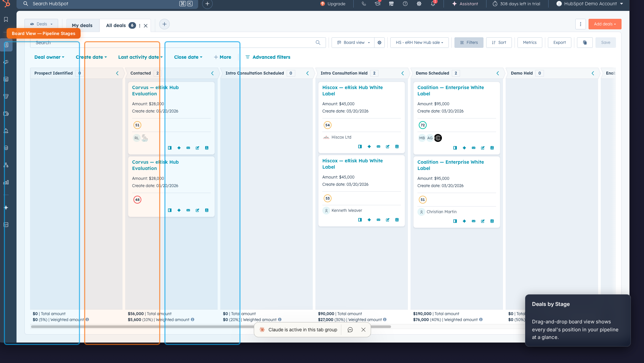This screenshot has width=644, height=363.
Task: Click the horizontal board scrollbar
Action: tap(211, 327)
